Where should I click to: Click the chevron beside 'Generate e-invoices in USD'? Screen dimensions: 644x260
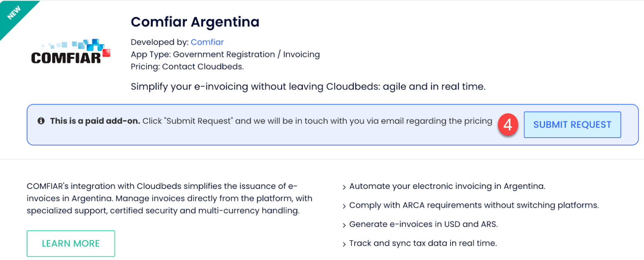pos(344,225)
